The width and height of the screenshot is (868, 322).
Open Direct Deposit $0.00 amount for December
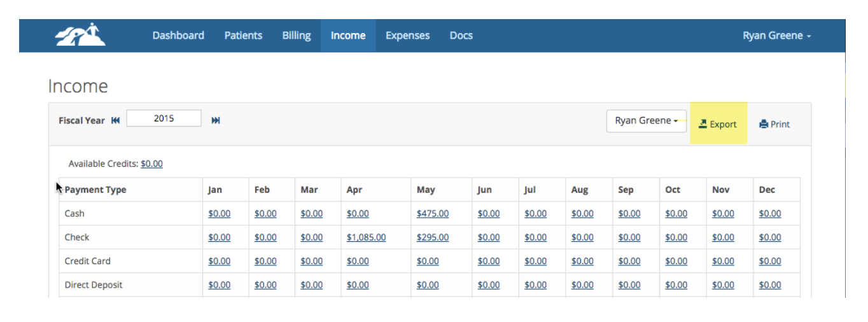click(770, 285)
